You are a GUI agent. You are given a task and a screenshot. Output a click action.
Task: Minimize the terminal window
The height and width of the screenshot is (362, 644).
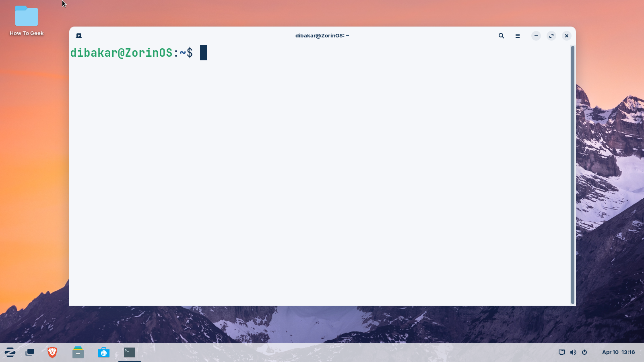536,36
